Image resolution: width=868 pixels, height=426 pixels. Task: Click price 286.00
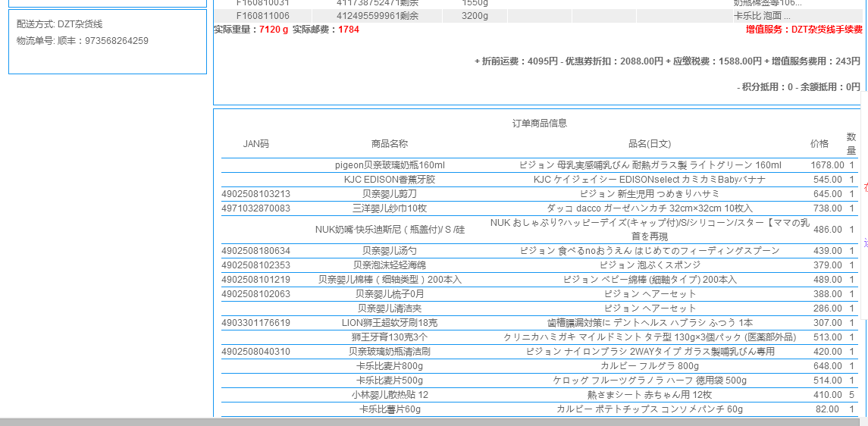tap(828, 309)
